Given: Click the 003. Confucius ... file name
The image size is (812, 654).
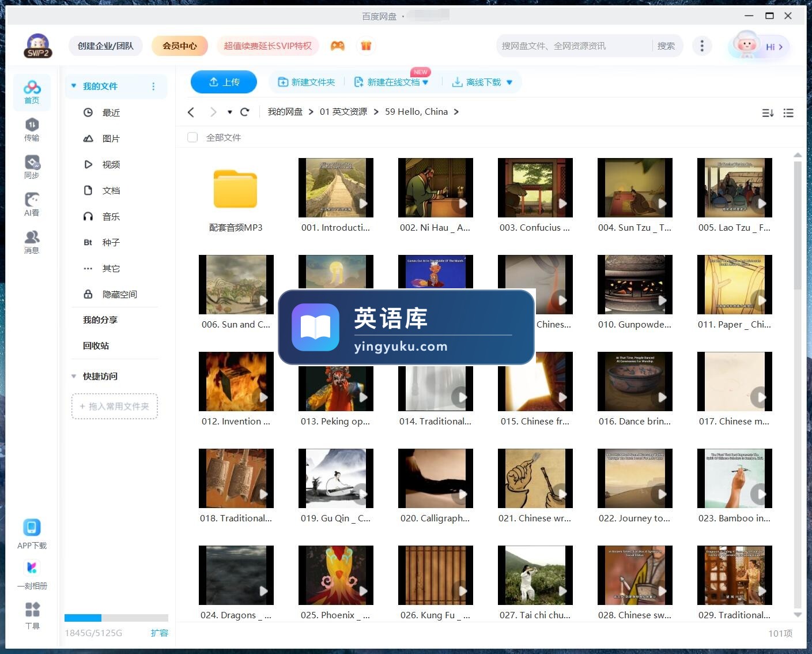Looking at the screenshot, I should (535, 228).
